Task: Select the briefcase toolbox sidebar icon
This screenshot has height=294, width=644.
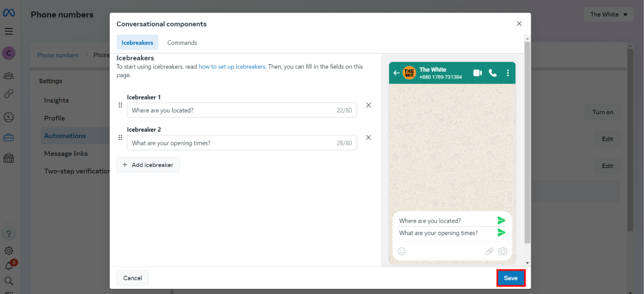Action: [9, 137]
